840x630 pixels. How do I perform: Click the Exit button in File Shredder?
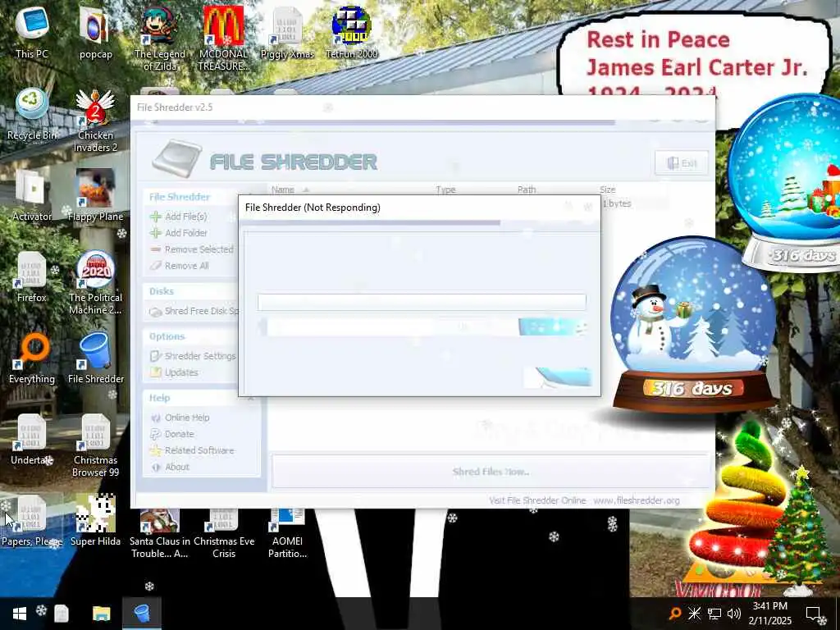pyautogui.click(x=682, y=163)
